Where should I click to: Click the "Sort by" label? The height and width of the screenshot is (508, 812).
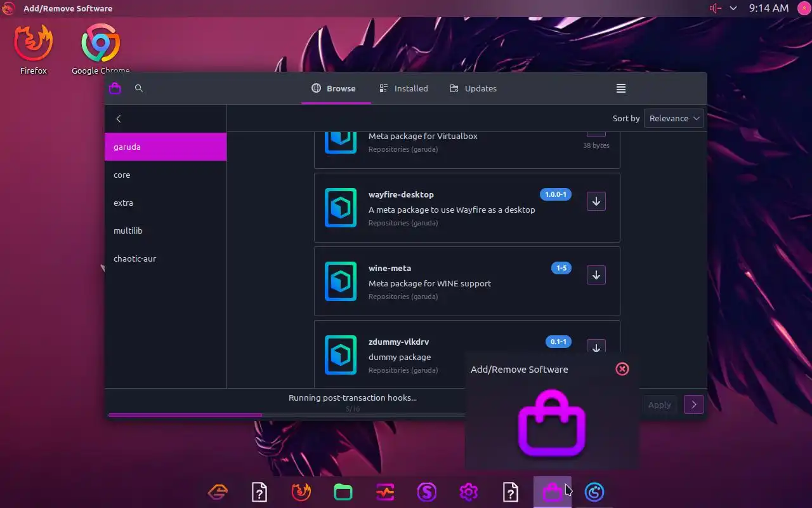click(x=626, y=118)
